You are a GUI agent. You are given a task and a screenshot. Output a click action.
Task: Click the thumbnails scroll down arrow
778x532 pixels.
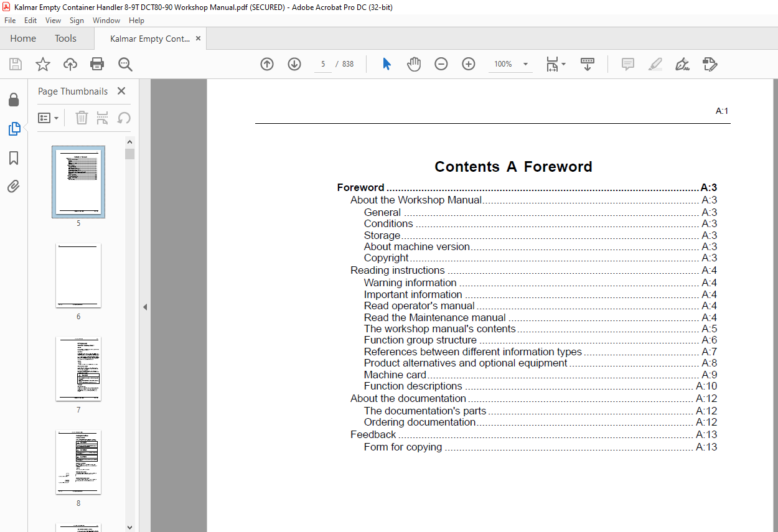tap(129, 527)
